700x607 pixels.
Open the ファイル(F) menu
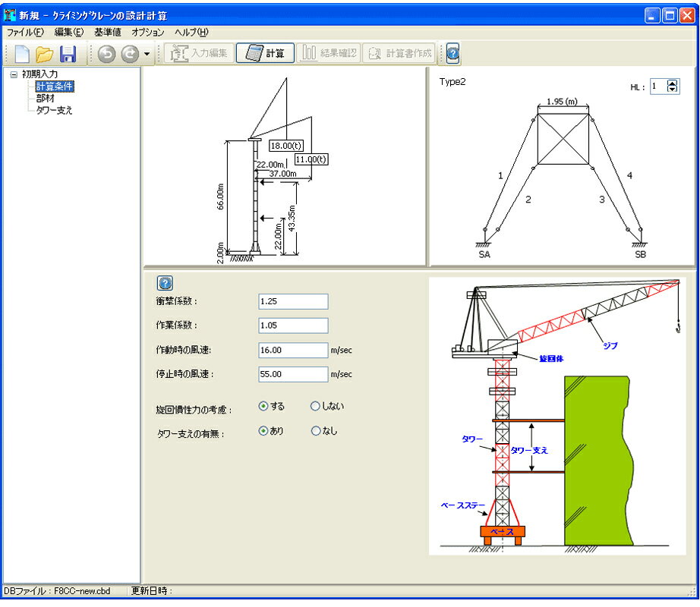(x=25, y=32)
